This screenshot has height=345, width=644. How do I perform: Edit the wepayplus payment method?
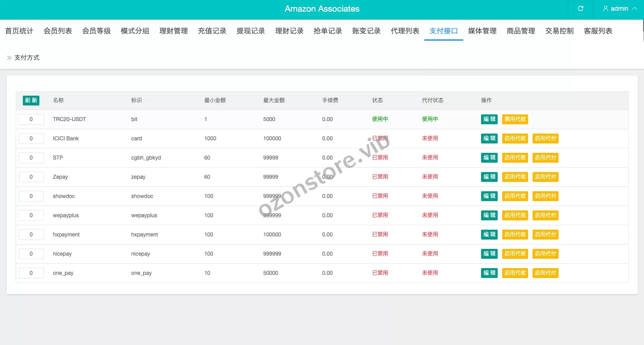tap(489, 215)
